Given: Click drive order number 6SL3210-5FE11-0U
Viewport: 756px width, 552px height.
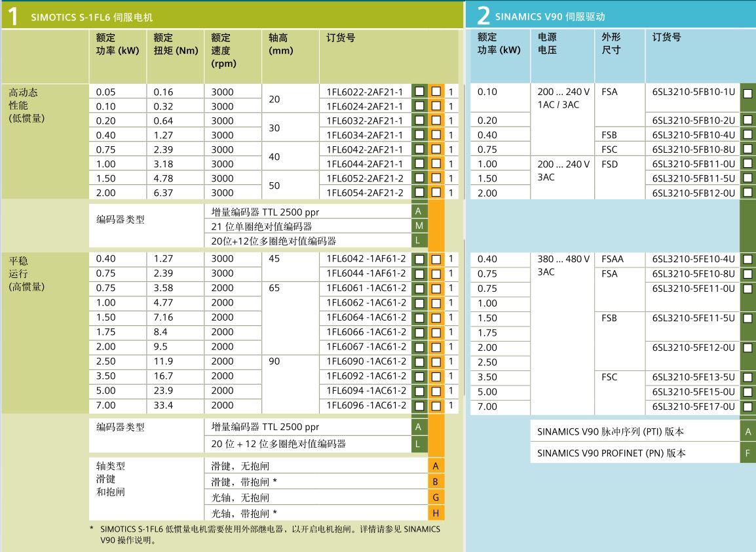Looking at the screenshot, I should [693, 288].
